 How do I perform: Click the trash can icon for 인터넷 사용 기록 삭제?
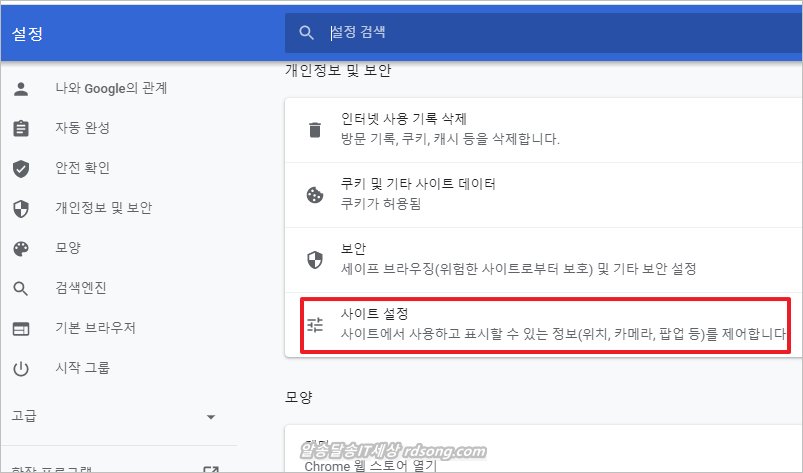point(315,129)
